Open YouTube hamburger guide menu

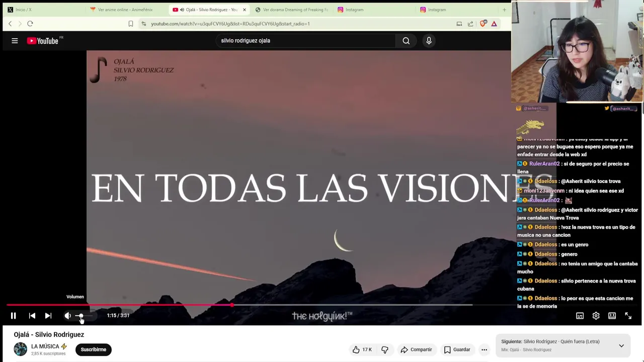(x=15, y=41)
